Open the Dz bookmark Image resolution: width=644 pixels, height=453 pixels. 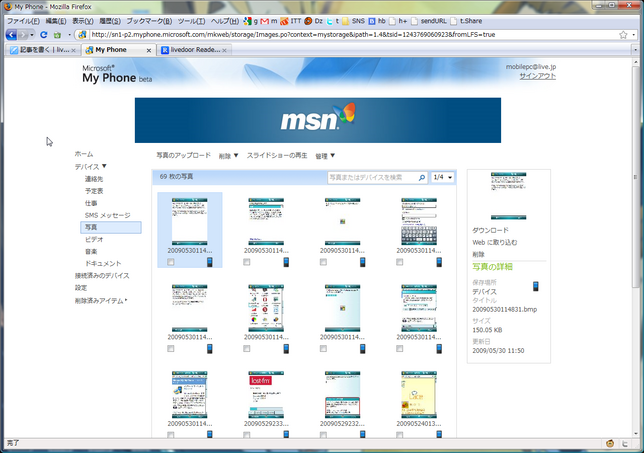pyautogui.click(x=313, y=21)
